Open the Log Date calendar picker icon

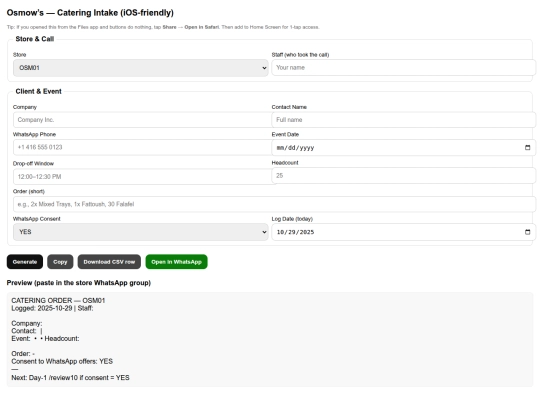coord(527,232)
